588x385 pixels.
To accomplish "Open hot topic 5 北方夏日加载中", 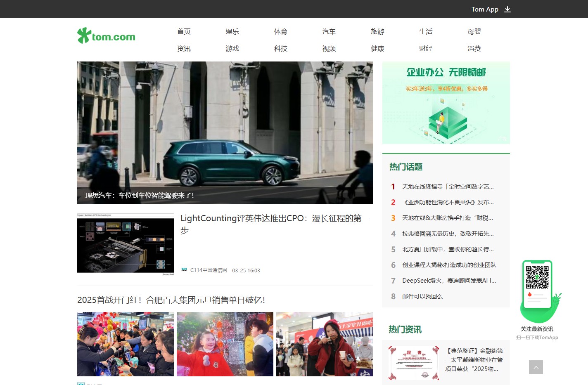I will (448, 249).
